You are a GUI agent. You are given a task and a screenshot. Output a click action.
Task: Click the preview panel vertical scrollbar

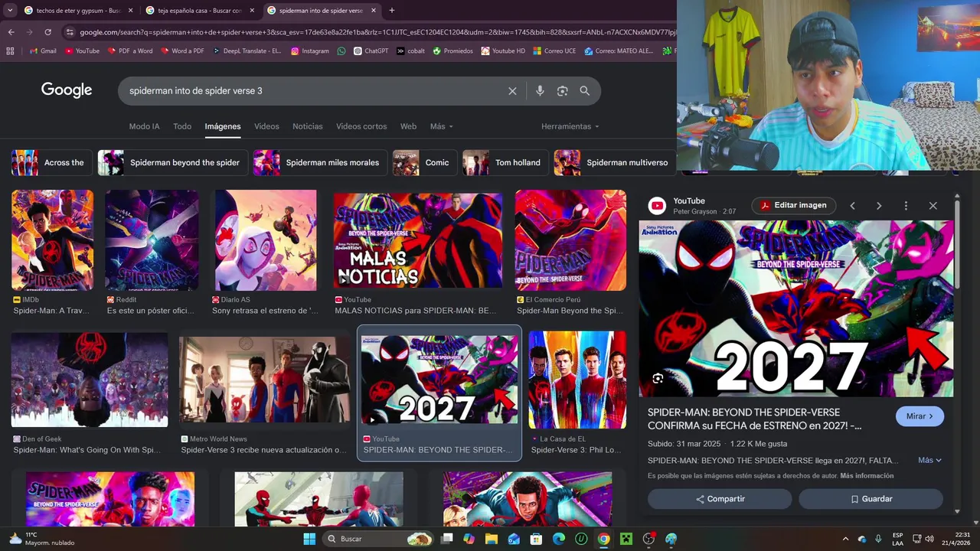(957, 245)
